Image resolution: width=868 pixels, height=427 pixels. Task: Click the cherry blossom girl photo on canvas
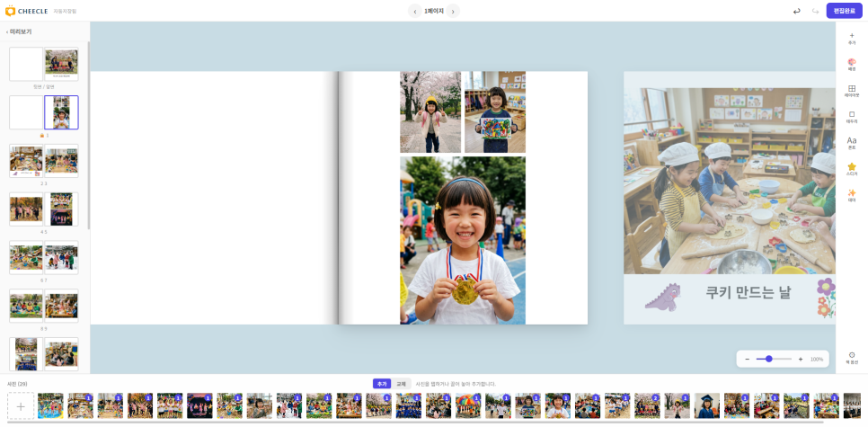(x=430, y=111)
